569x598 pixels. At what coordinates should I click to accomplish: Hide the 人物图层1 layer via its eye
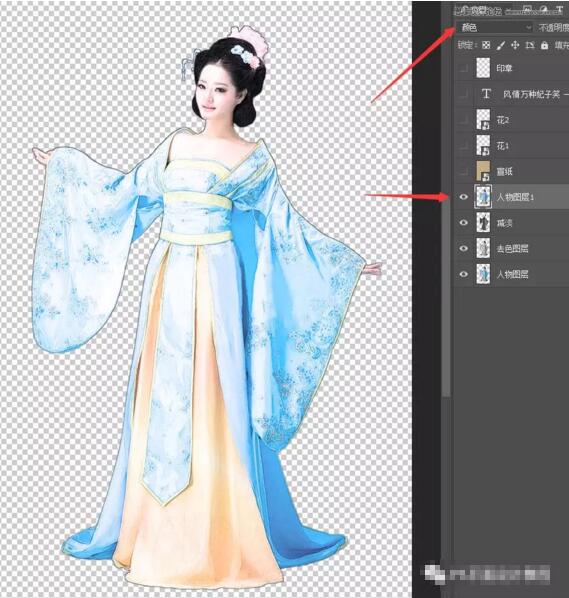pyautogui.click(x=463, y=197)
